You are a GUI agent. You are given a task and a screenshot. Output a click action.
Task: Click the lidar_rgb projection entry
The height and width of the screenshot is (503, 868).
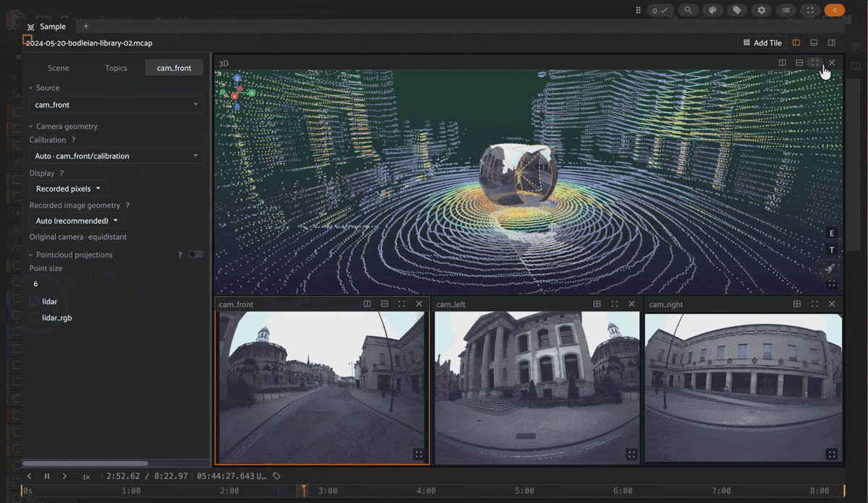click(x=56, y=318)
